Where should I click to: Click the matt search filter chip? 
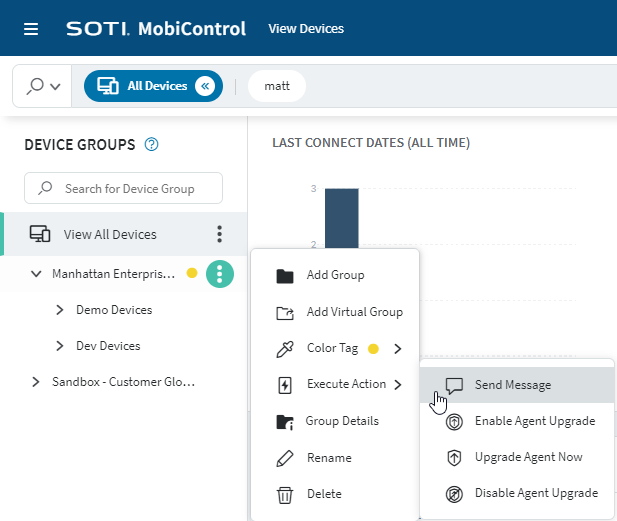point(276,86)
